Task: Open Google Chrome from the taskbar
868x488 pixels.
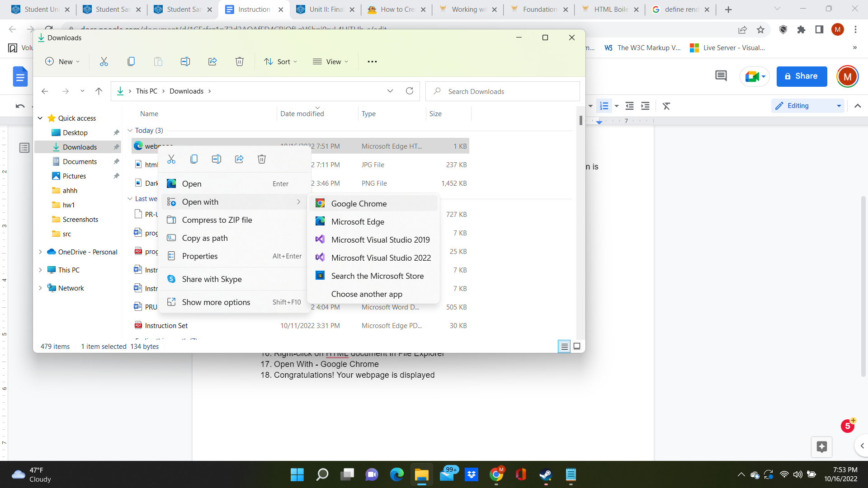Action: pyautogui.click(x=497, y=475)
